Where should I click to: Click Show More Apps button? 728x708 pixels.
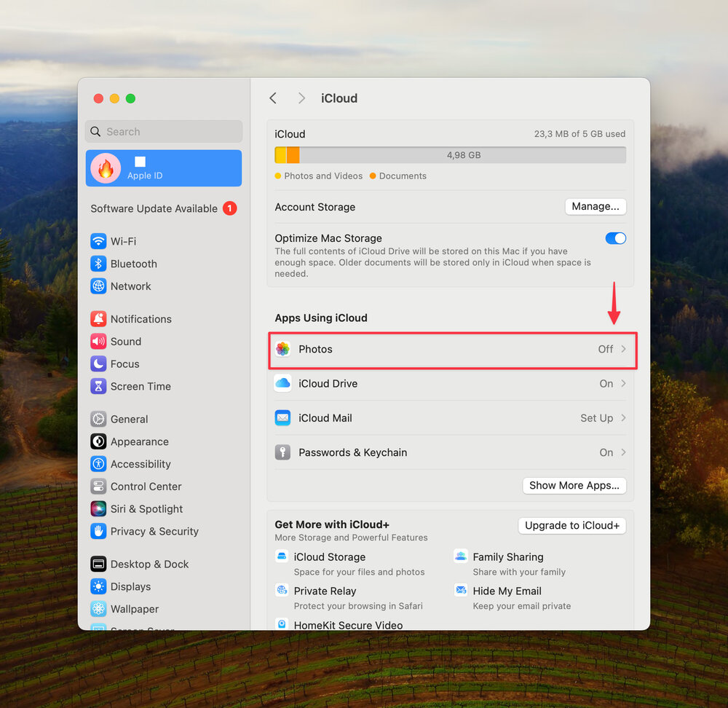(574, 485)
